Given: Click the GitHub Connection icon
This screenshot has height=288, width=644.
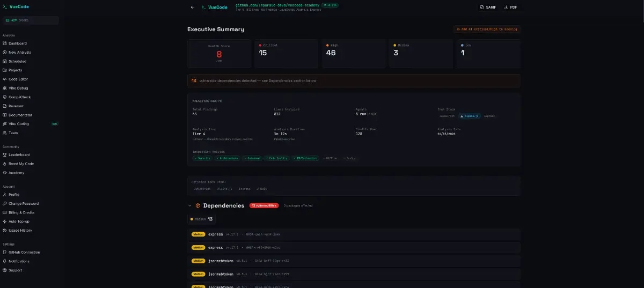Looking at the screenshot, I should coord(5,253).
